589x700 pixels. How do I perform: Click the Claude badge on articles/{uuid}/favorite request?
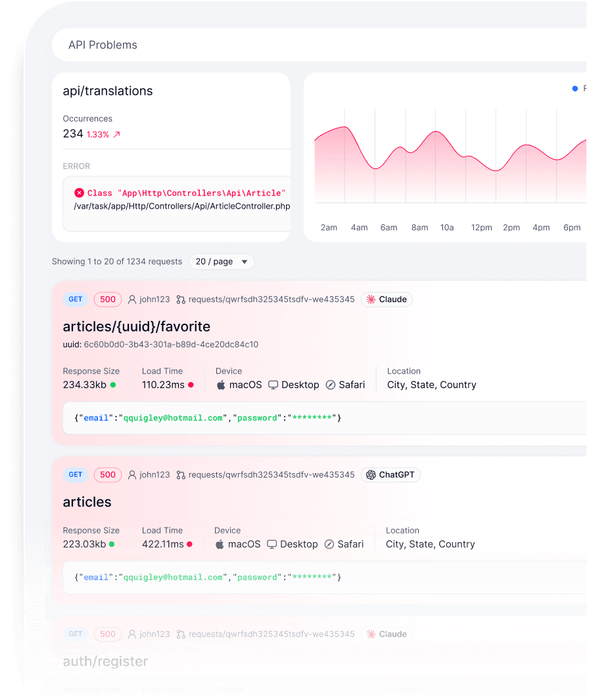tap(387, 299)
